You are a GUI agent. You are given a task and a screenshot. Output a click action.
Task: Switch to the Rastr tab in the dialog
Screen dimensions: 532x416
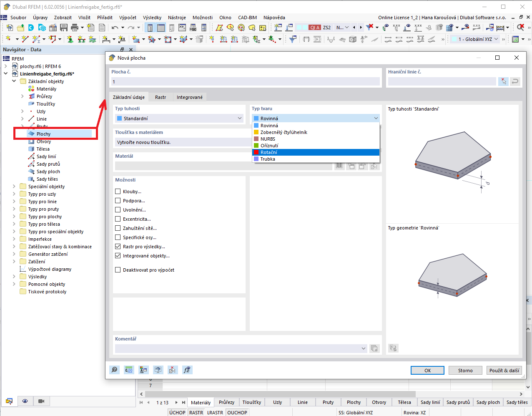(x=161, y=97)
